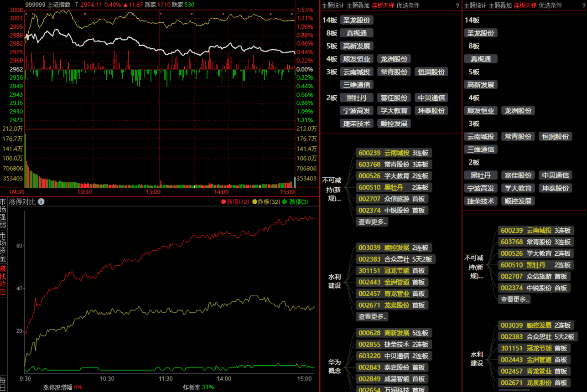The image size is (587, 392).
Task: Click the 涨停股增幅 6% label
Action: coord(63,387)
